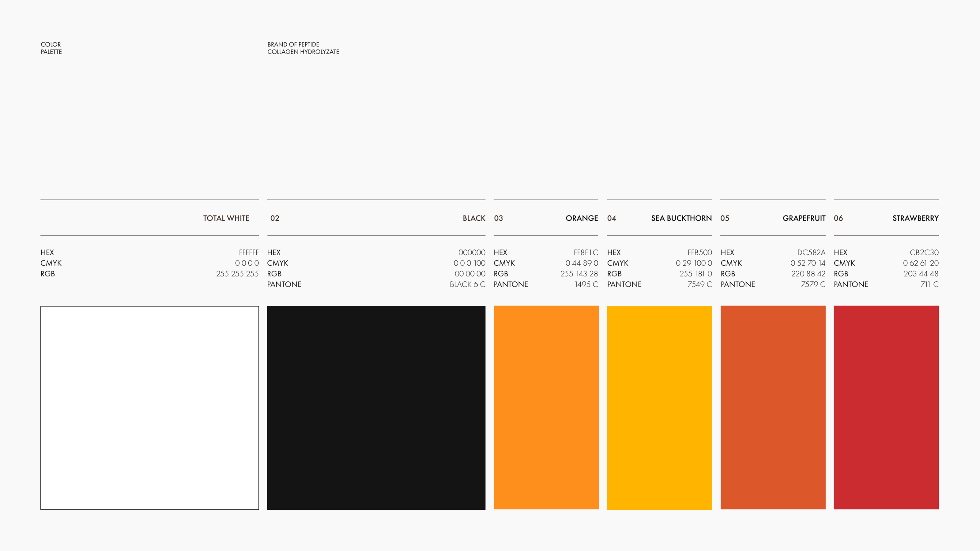Viewport: 980px width, 551px height.
Task: Click the hex value CB2C30
Action: tap(924, 253)
